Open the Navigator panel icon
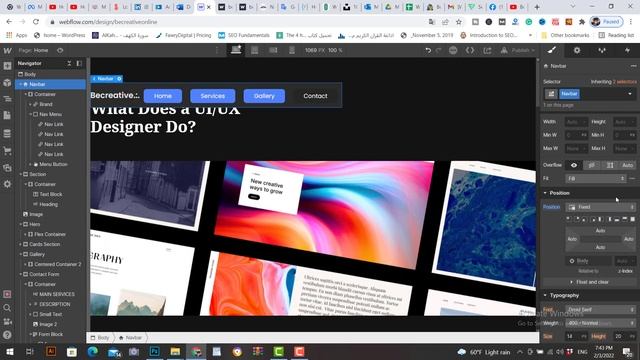 pyautogui.click(x=7, y=99)
